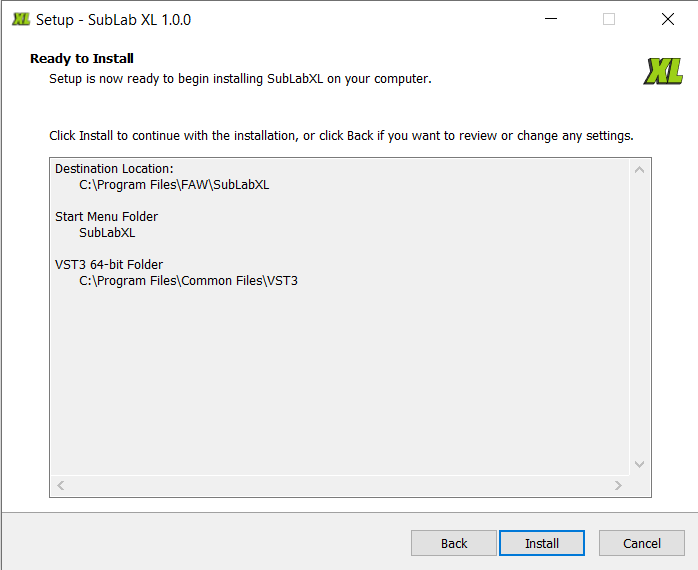
Task: Click the VST3 64-bit Folder label
Action: pos(109,264)
